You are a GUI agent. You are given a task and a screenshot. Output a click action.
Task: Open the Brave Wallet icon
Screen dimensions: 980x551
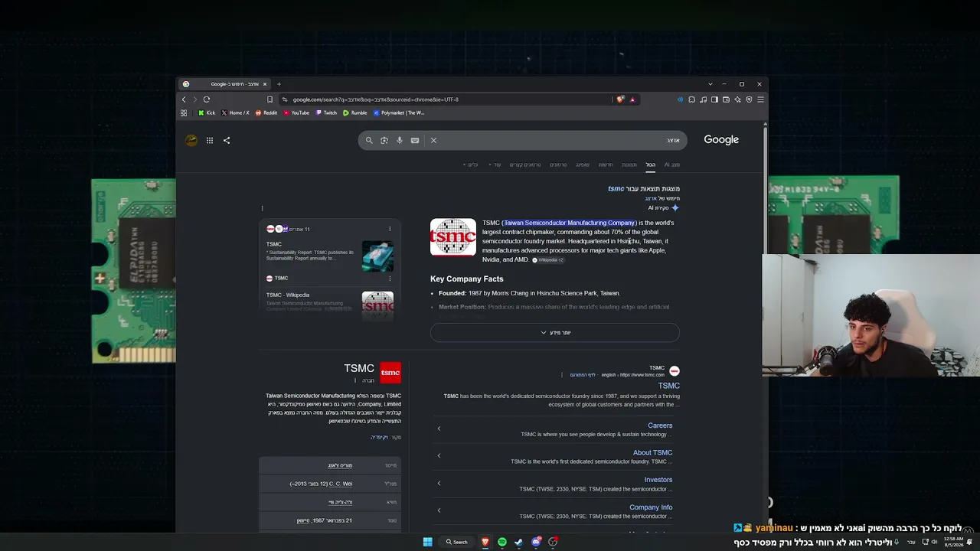(726, 99)
